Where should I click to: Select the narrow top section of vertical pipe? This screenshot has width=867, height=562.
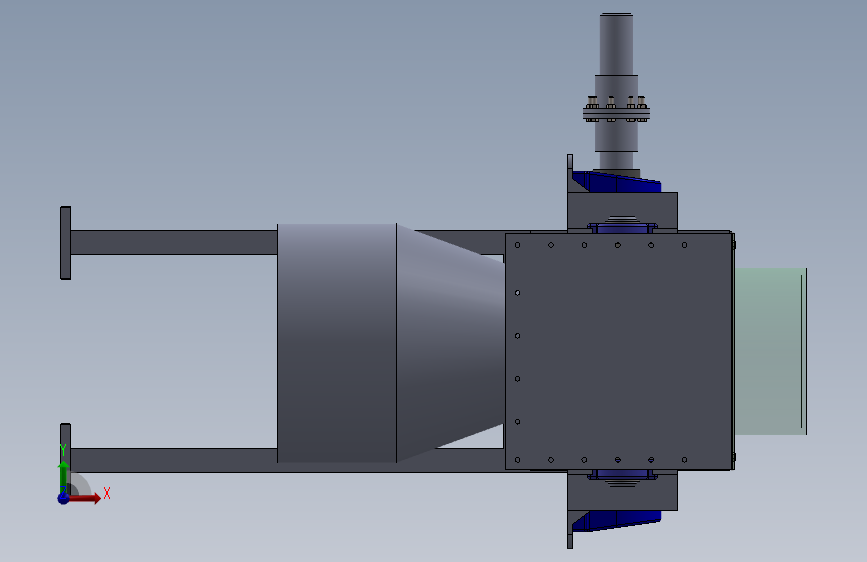(616, 44)
